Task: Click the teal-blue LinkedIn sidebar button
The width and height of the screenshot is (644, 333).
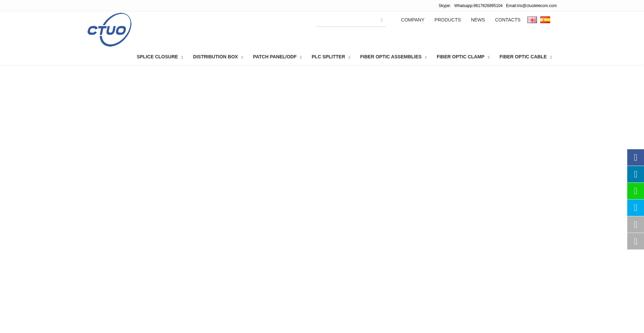Action: coord(635,174)
